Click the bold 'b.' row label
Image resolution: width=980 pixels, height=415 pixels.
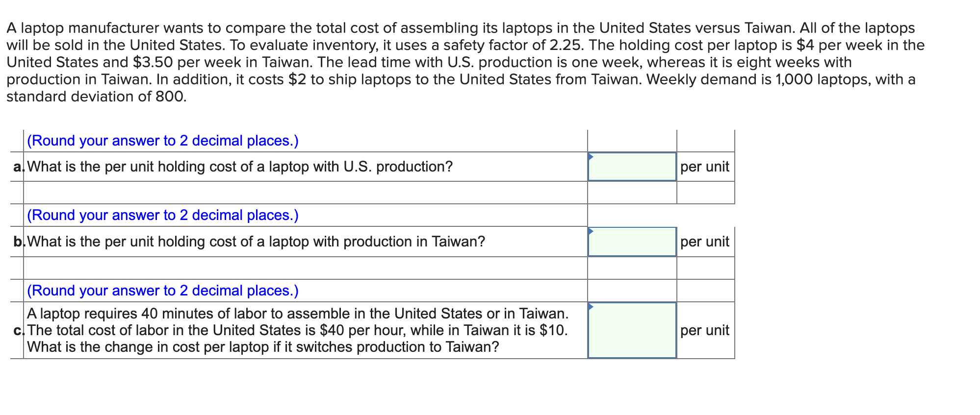pos(18,242)
